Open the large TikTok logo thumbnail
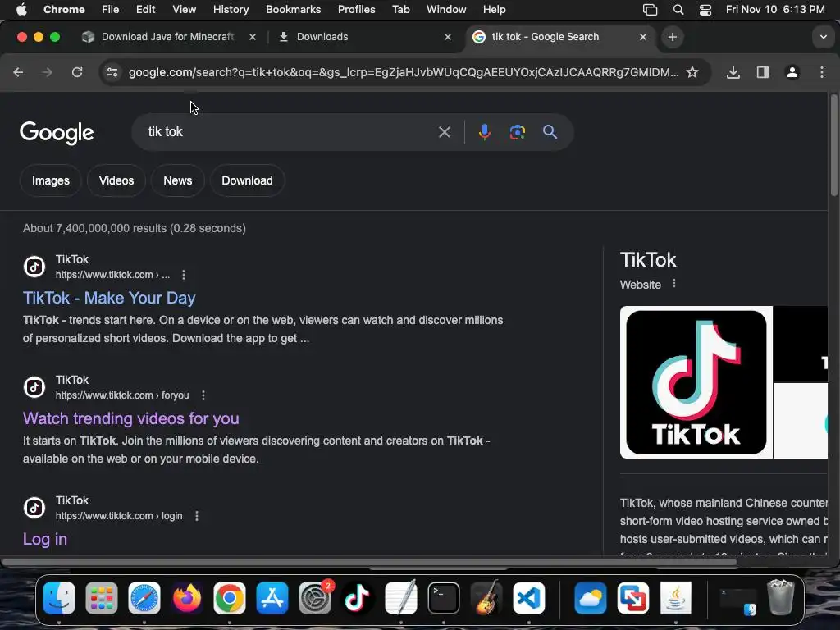Image resolution: width=840 pixels, height=630 pixels. [696, 382]
